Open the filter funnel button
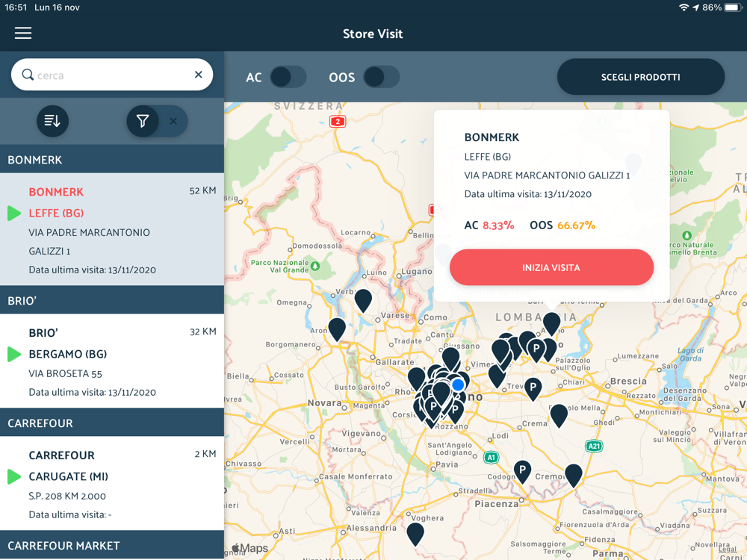Viewport: 747px width, 560px height. pos(143,121)
